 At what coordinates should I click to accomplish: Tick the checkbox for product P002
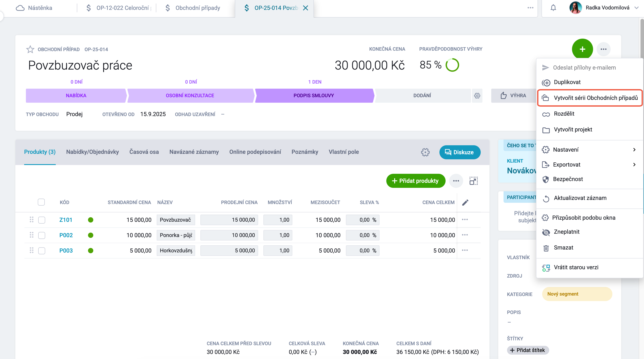41,235
